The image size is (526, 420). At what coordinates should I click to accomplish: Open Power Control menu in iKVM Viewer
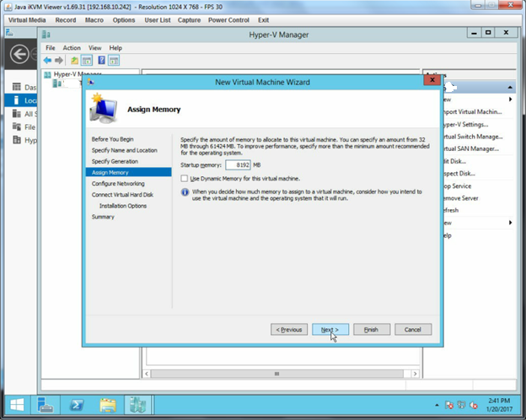pos(228,20)
